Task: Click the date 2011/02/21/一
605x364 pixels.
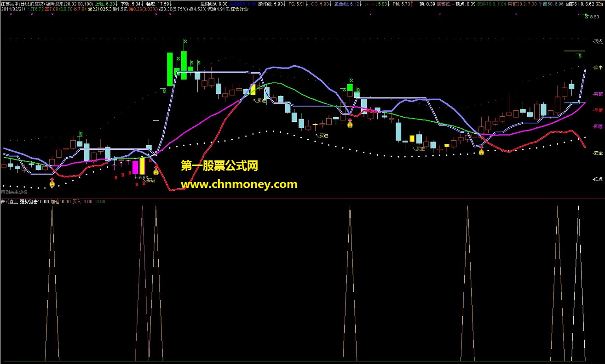Action: 14,9
